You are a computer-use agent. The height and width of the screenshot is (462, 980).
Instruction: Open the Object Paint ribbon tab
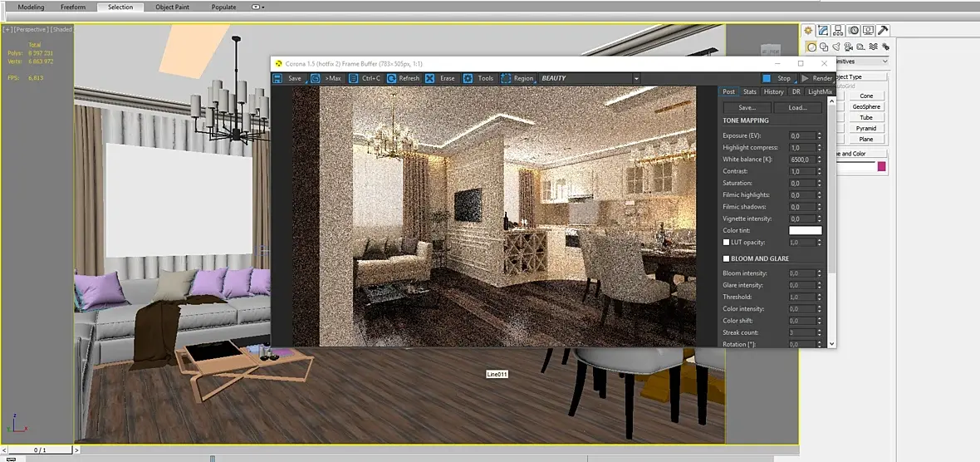tap(173, 7)
